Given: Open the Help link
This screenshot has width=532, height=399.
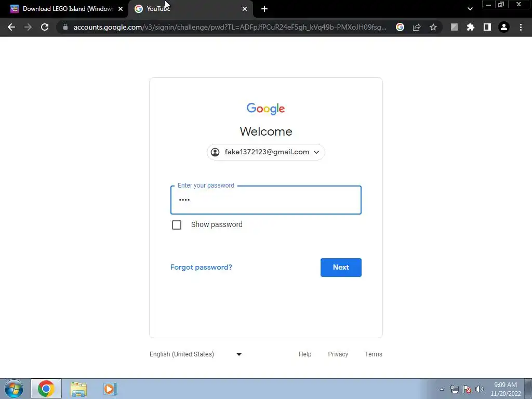Looking at the screenshot, I should click(x=305, y=354).
